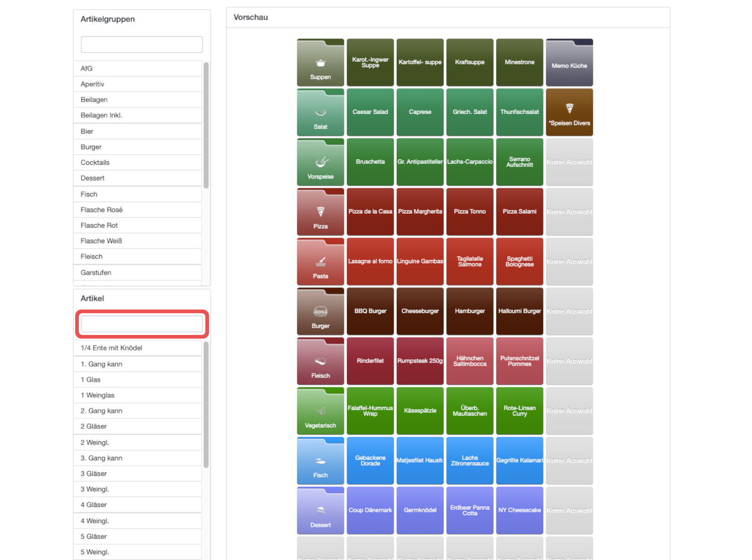This screenshot has width=752, height=560.
Task: Select the Rinderfilet tile
Action: coord(370,361)
